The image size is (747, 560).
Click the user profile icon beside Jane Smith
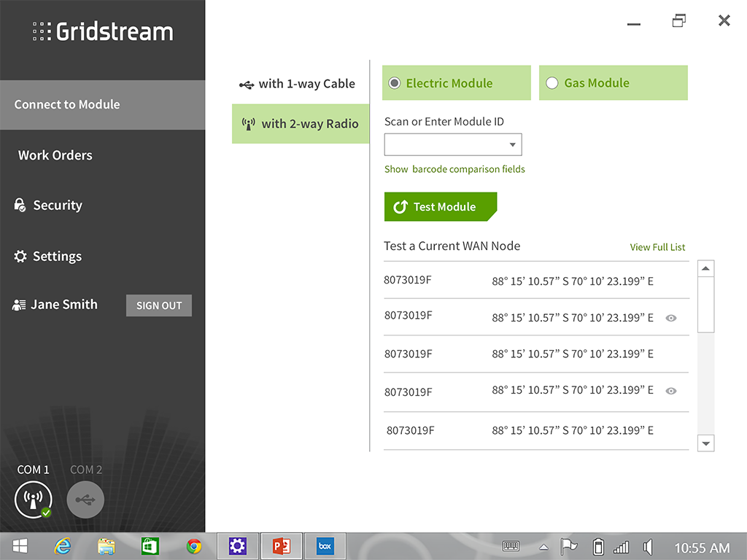coord(19,306)
